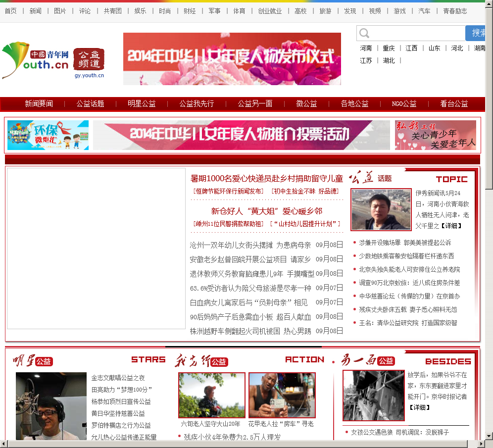
Task: Open headline 新仓好人"黄大姐"爱心暖乡邻
Action: coord(267,211)
